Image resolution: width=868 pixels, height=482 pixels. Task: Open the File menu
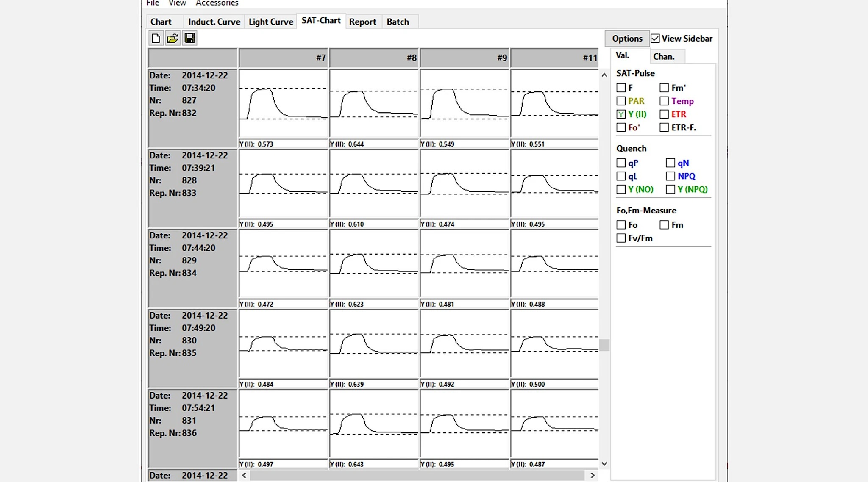pos(153,3)
